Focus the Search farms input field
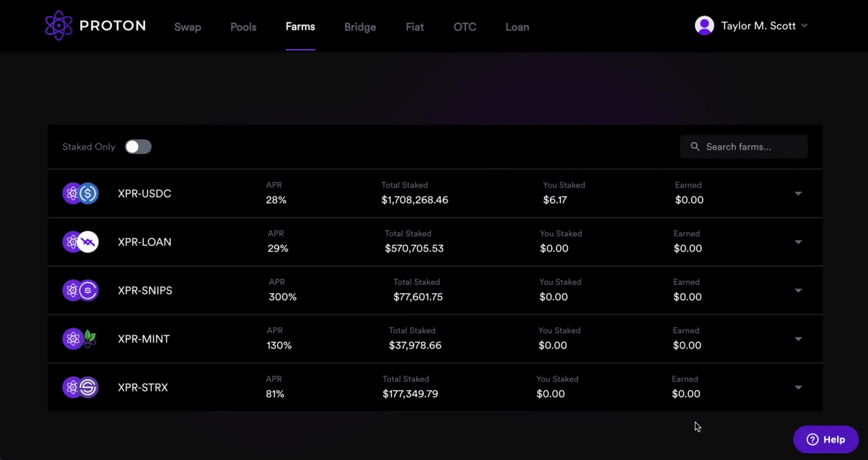 click(744, 147)
